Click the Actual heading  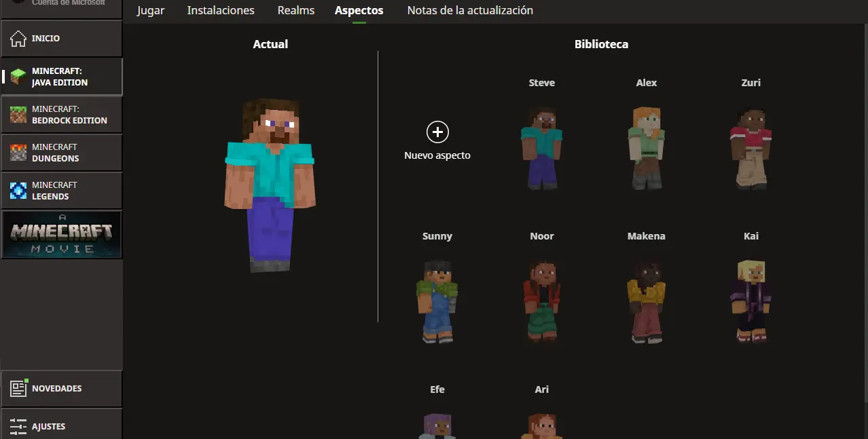point(270,44)
